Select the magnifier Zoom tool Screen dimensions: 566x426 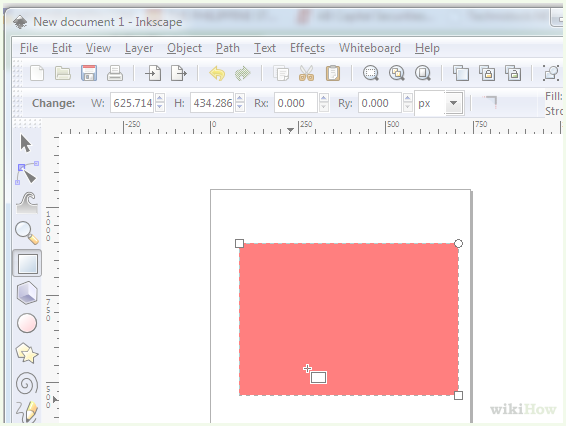pyautogui.click(x=27, y=232)
